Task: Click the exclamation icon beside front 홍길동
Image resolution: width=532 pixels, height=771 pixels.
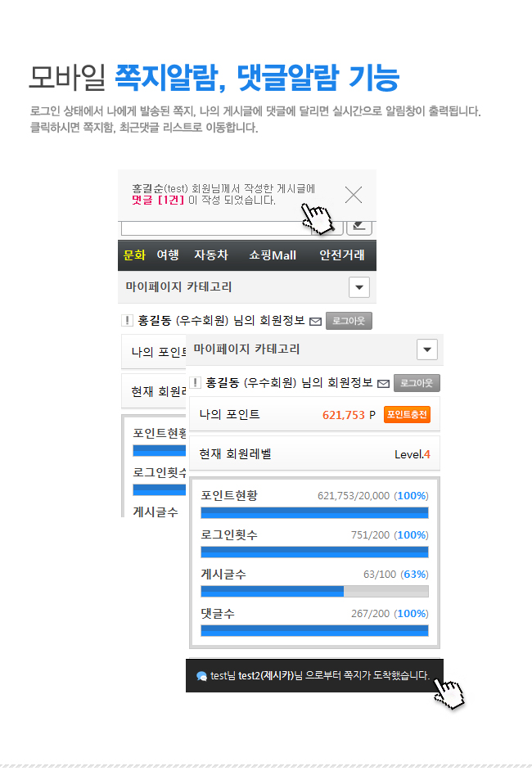Action: (195, 382)
